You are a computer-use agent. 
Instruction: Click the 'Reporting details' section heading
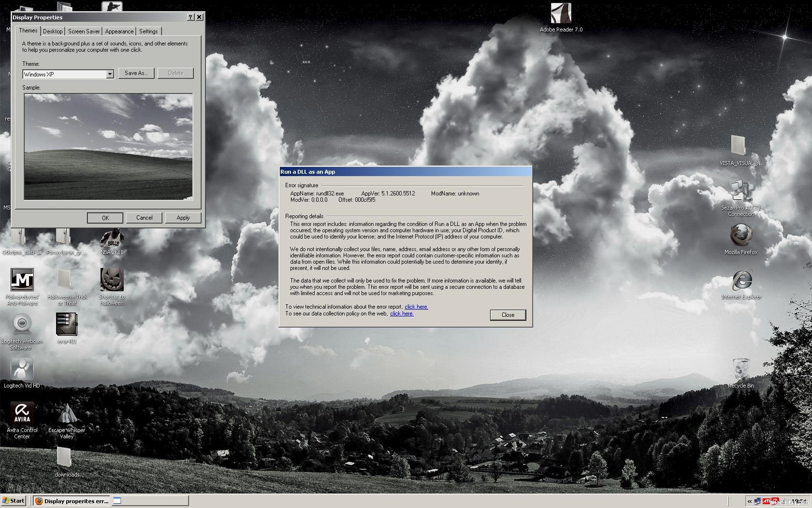pos(304,216)
